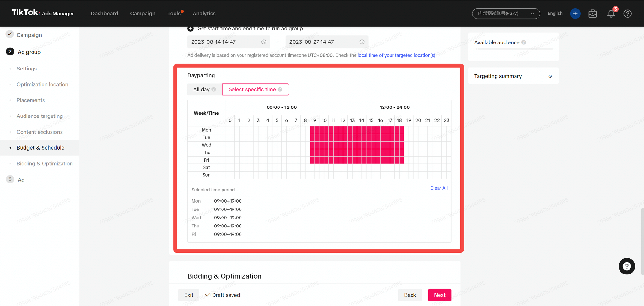
Task: Click the help question mark in header
Action: [x=627, y=14]
